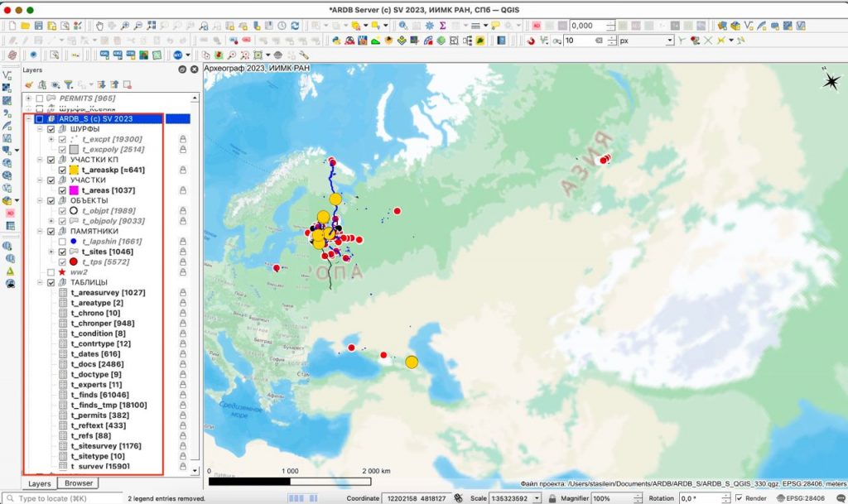Click the Filter Legend funnel icon
Screen dimensions: 848x504
point(70,84)
